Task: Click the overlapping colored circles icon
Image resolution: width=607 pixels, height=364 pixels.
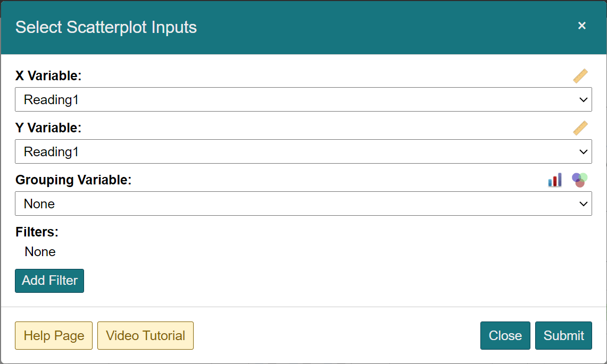Action: pyautogui.click(x=579, y=180)
